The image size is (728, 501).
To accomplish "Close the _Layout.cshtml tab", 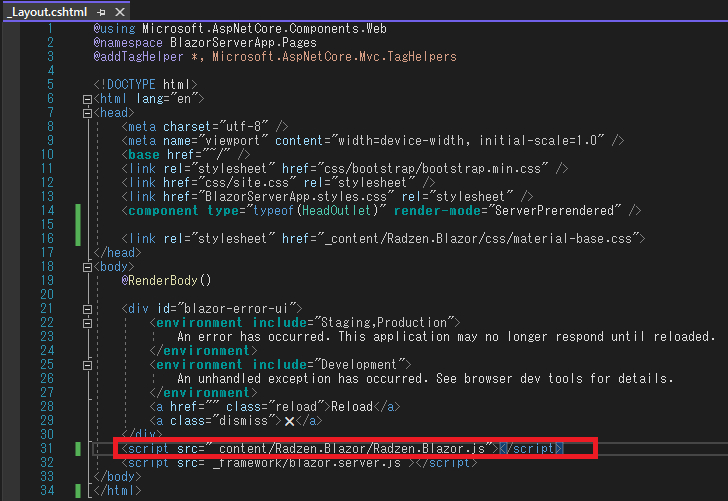I will pos(120,12).
